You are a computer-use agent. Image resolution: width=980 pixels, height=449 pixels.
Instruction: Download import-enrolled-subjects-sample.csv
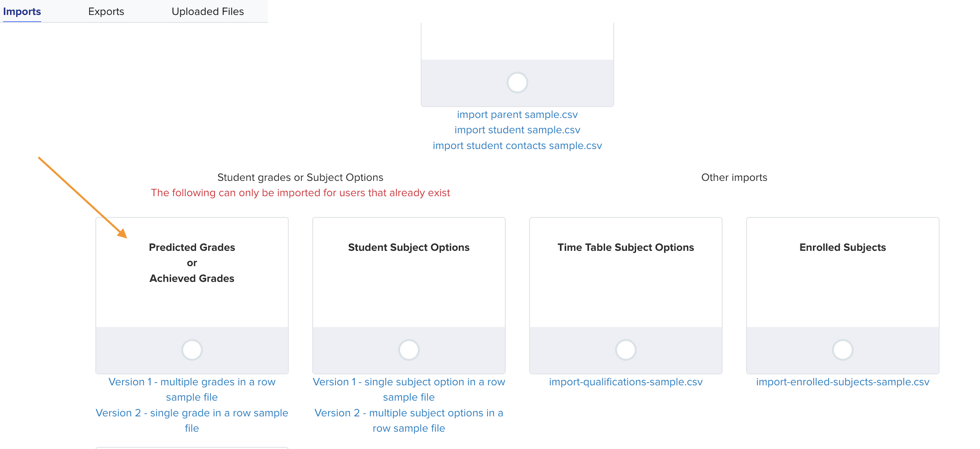843,382
